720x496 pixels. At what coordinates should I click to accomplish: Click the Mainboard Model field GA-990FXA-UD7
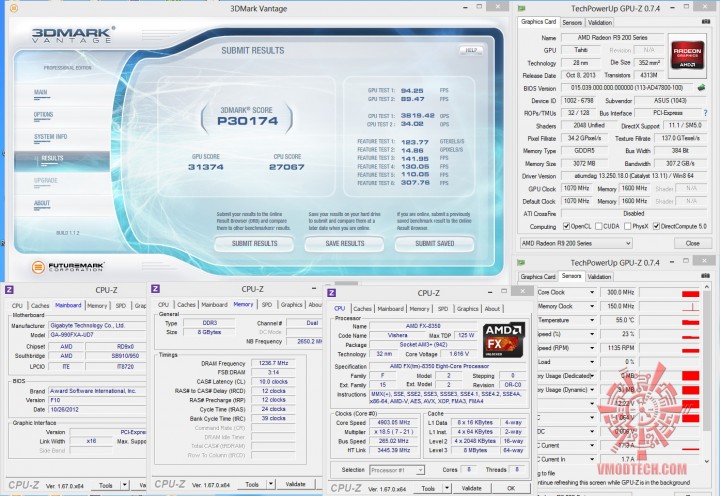(97, 335)
